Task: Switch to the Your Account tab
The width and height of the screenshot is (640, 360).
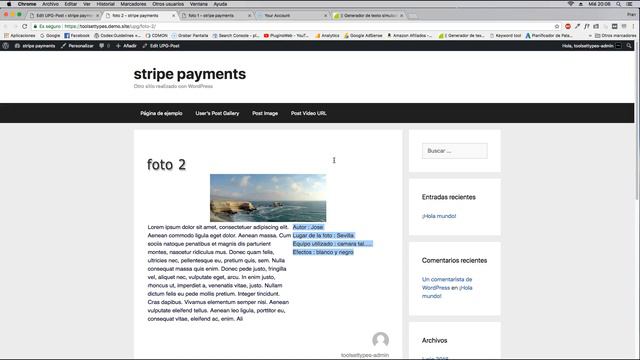Action: point(291,16)
